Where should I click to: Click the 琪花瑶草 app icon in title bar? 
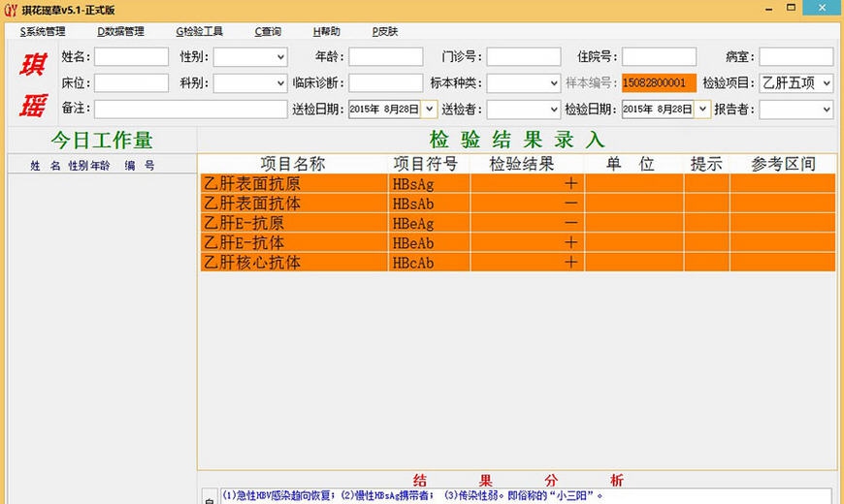11,9
